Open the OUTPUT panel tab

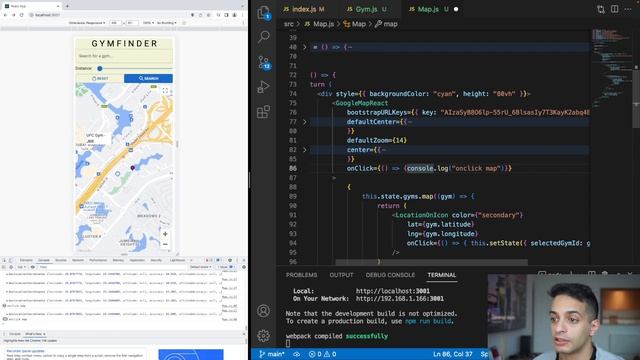tap(341, 275)
